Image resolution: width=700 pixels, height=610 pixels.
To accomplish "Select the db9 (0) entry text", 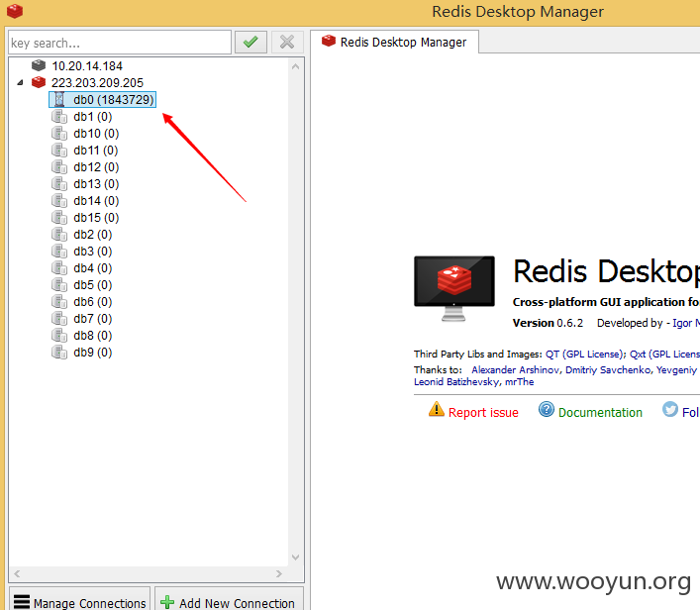I will pos(93,353).
